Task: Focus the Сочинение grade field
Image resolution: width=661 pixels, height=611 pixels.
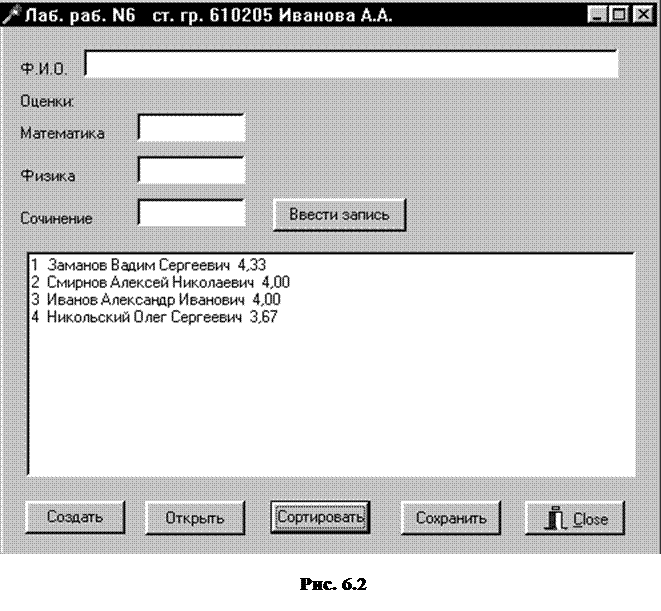Action: (x=191, y=213)
